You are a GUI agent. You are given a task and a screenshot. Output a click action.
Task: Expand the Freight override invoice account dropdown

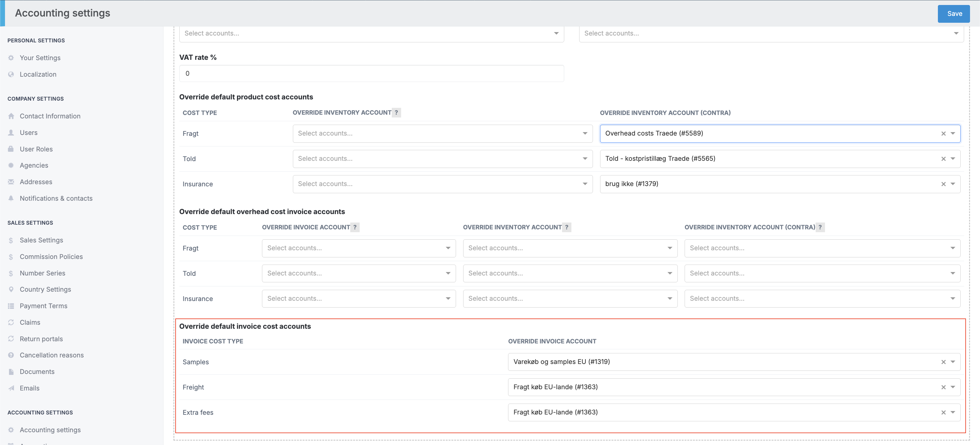pyautogui.click(x=953, y=387)
